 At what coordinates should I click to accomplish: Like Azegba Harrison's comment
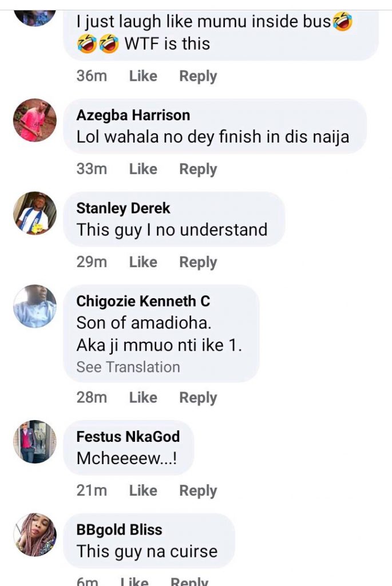click(143, 169)
